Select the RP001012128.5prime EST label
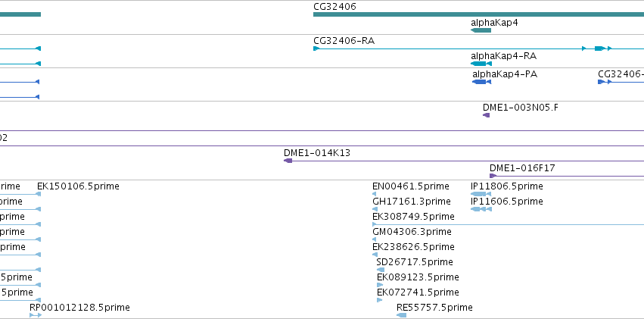Viewport: 644px width, 319px height. [79, 308]
